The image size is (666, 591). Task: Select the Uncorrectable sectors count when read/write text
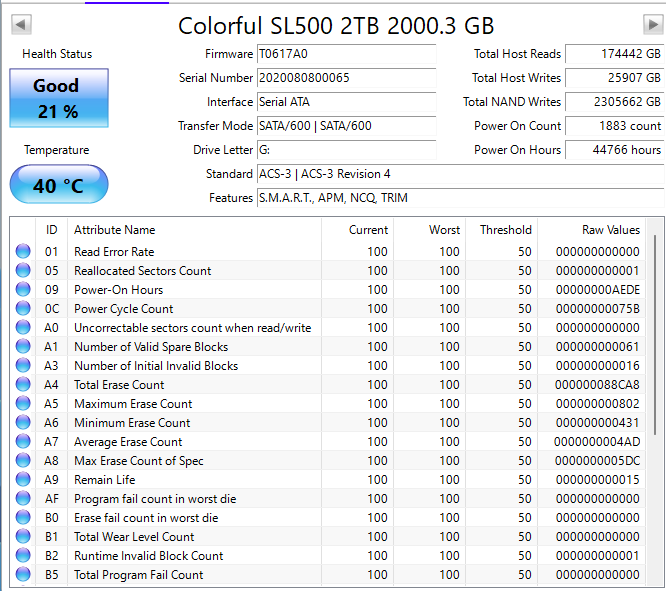click(x=192, y=328)
